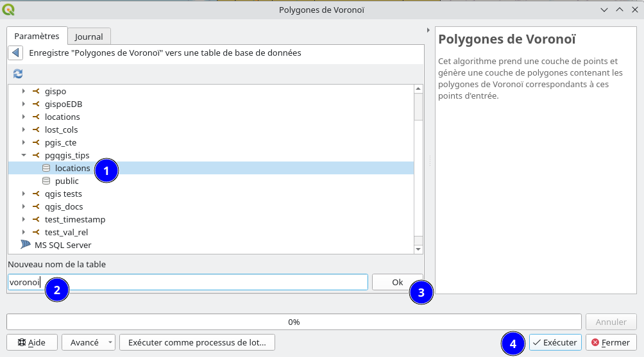Click the QGIS logo in title bar
644x357 pixels.
tap(8, 9)
